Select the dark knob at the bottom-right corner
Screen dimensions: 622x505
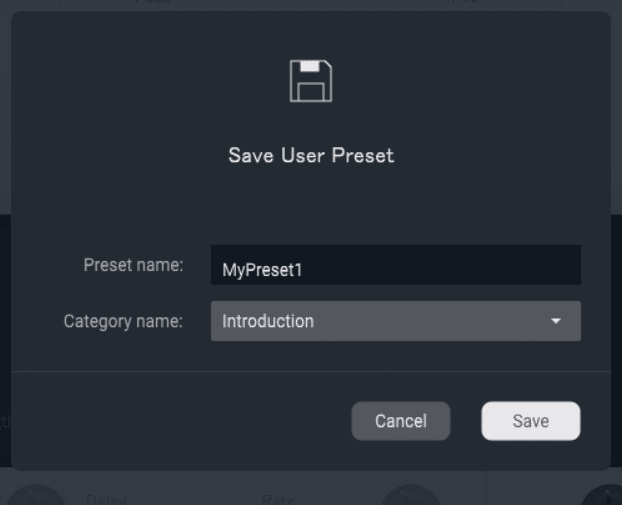(x=602, y=495)
